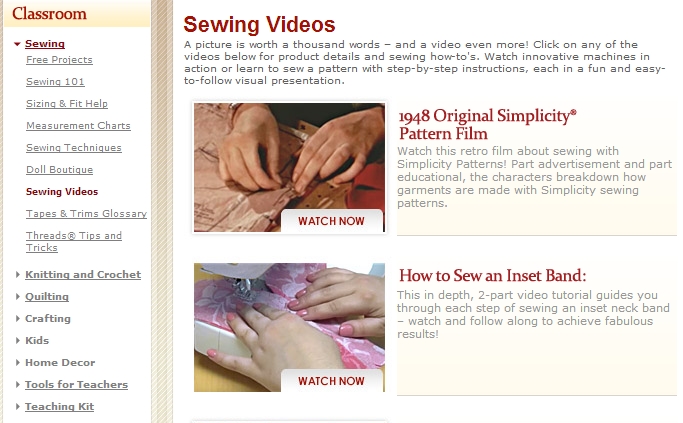Open Sewing Techniques link
The image size is (683, 423).
[74, 148]
